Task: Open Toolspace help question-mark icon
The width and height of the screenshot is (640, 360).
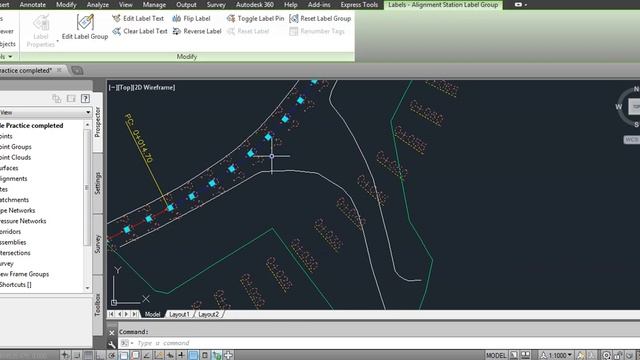Action: click(85, 98)
